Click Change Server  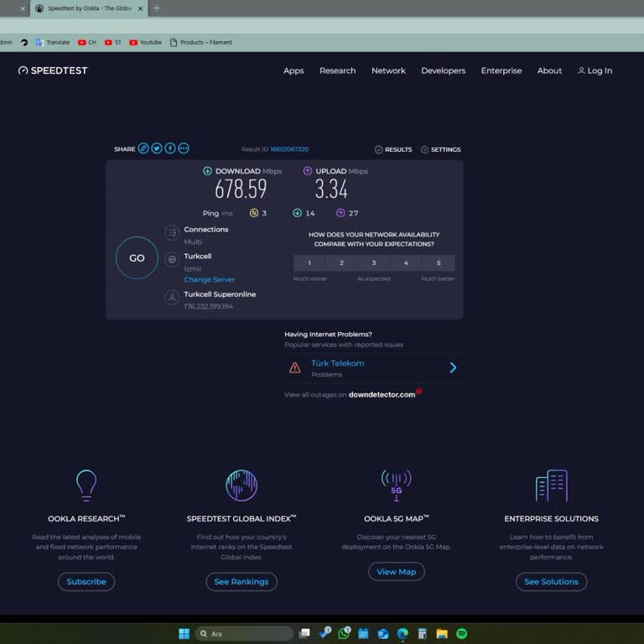pos(209,279)
